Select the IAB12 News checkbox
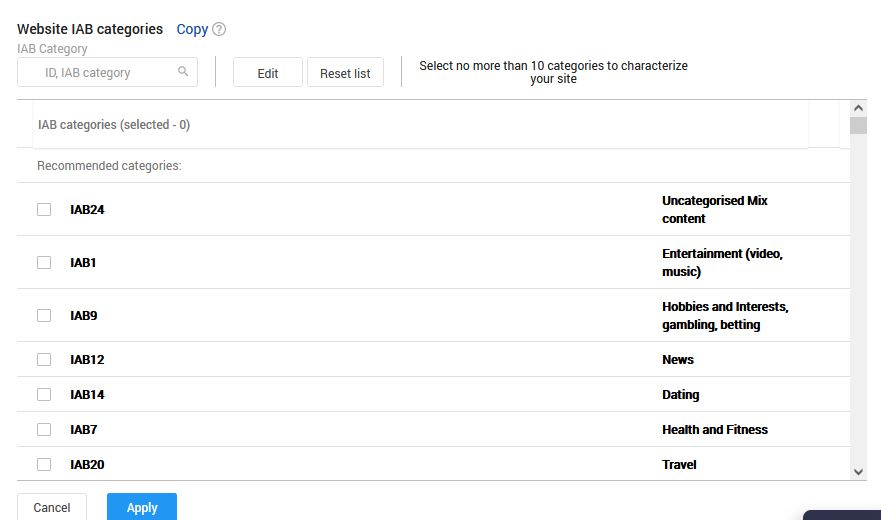 click(x=44, y=360)
